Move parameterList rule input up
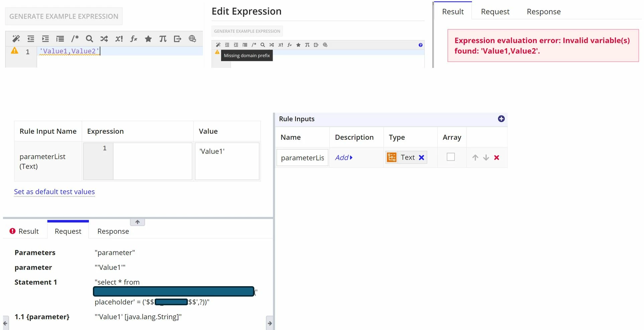The height and width of the screenshot is (330, 644). click(475, 157)
